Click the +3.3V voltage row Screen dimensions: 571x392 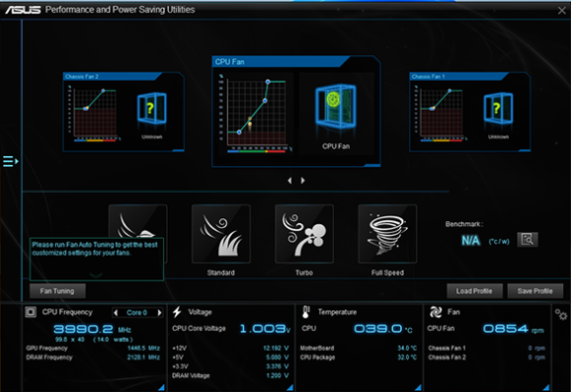(230, 366)
